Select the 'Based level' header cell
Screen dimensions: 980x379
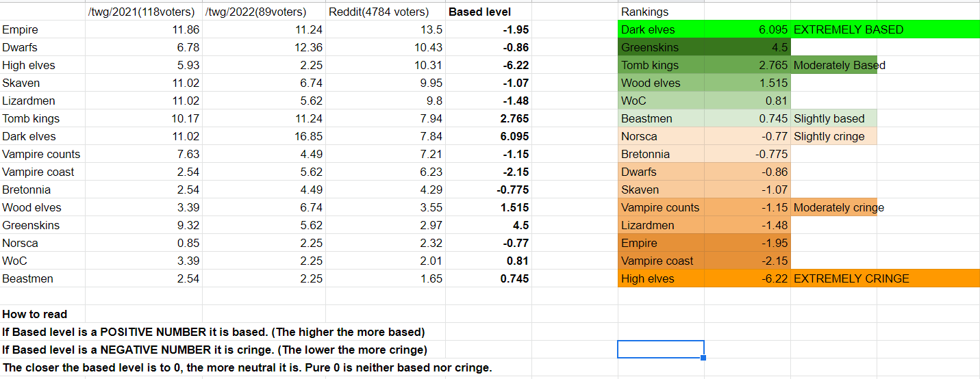[x=488, y=12]
